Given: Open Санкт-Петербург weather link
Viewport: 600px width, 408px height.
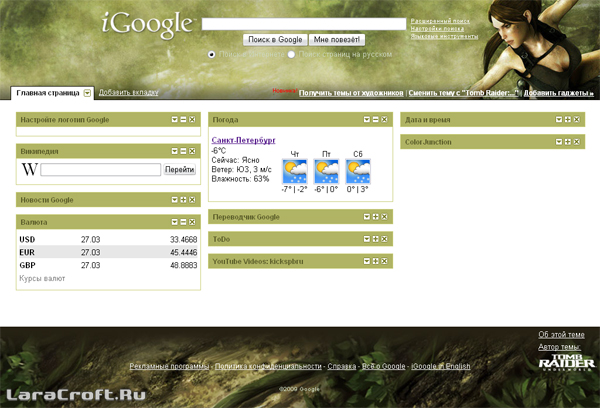Looking at the screenshot, I should click(243, 140).
